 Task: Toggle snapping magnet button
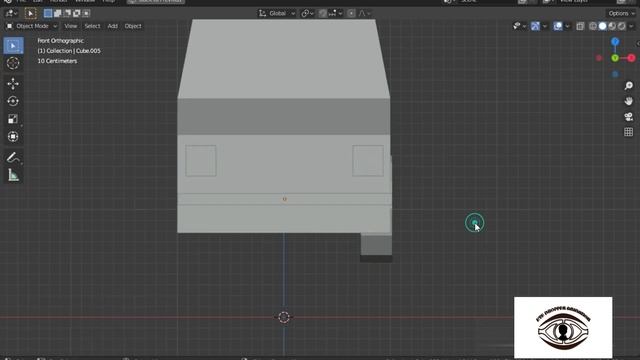coord(322,13)
